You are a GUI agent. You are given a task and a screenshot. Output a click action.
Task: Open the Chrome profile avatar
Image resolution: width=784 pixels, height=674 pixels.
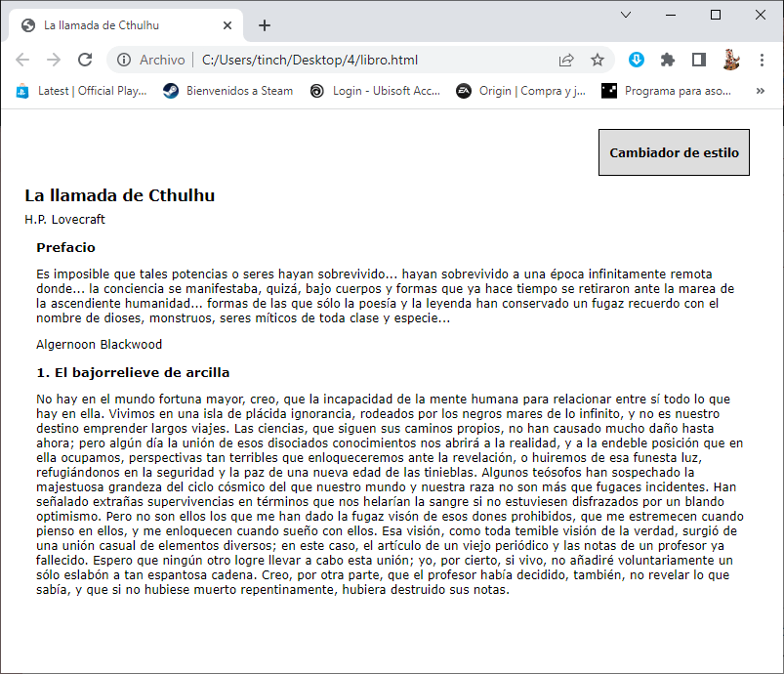pos(730,60)
